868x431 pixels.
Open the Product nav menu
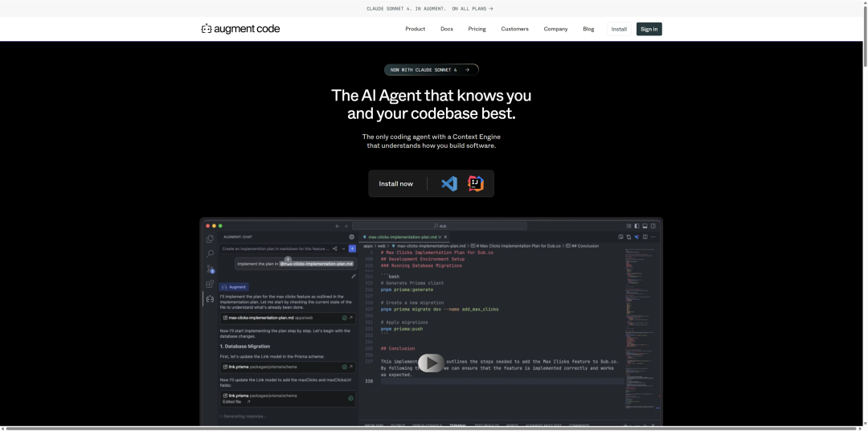coord(416,29)
